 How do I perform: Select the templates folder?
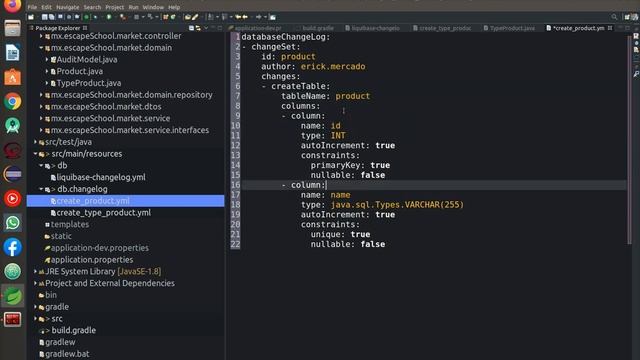coord(69,224)
